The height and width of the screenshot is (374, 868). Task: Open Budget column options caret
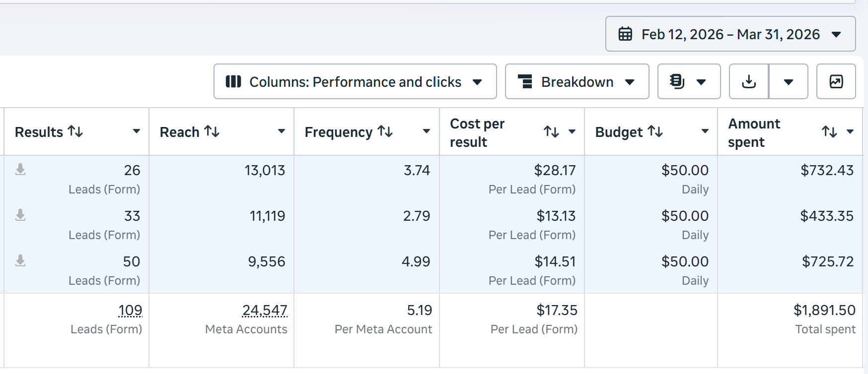tap(705, 131)
